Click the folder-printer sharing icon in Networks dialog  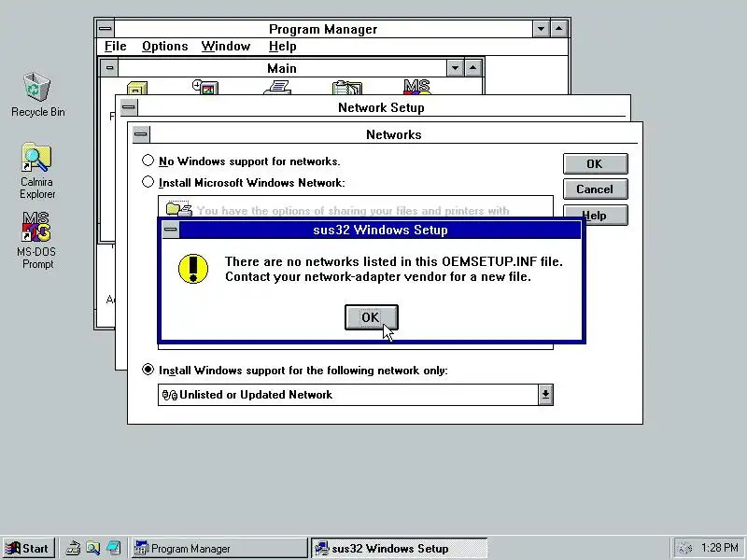(x=178, y=208)
